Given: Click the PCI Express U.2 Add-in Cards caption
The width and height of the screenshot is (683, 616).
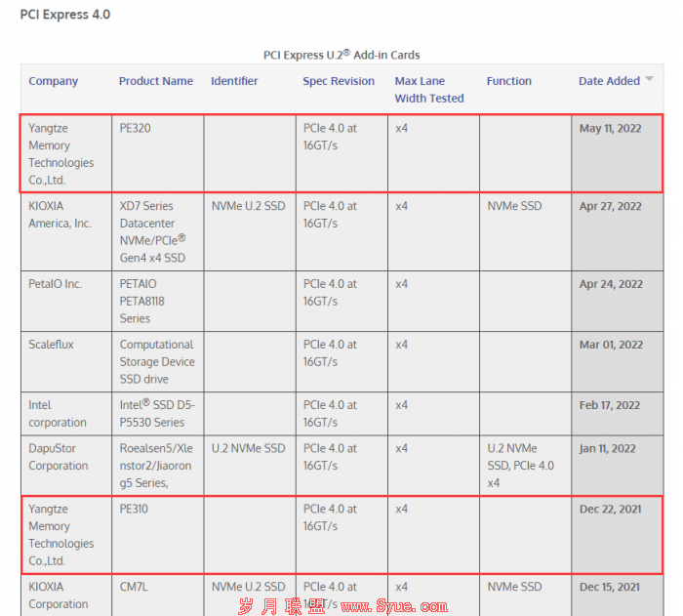Looking at the screenshot, I should pos(341,55).
